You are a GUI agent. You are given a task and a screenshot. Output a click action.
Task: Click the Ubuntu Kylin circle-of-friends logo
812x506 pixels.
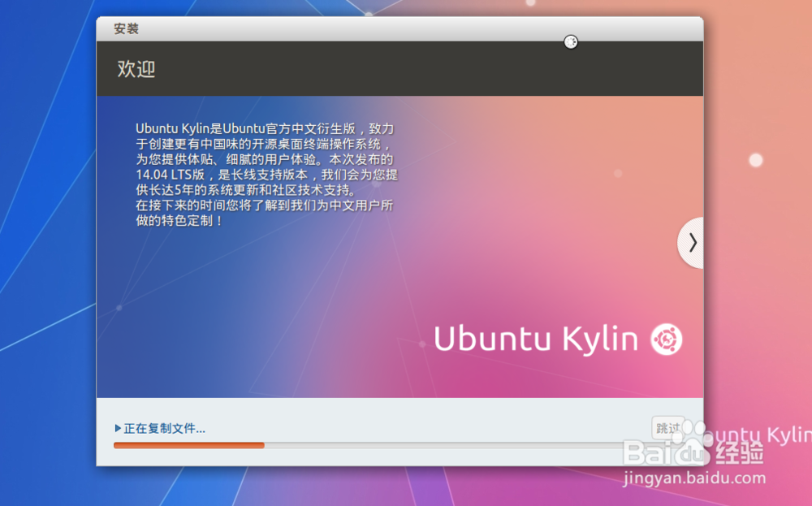[x=666, y=339]
